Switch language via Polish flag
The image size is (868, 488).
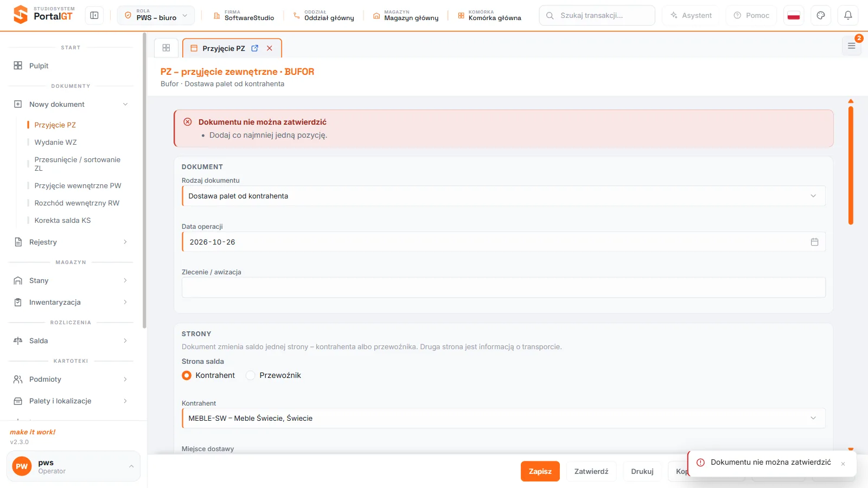click(794, 15)
